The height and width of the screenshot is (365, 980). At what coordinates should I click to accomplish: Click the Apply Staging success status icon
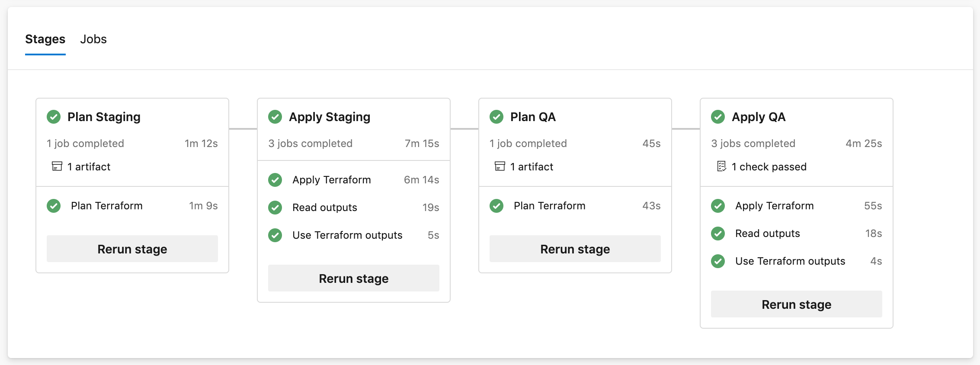click(275, 117)
